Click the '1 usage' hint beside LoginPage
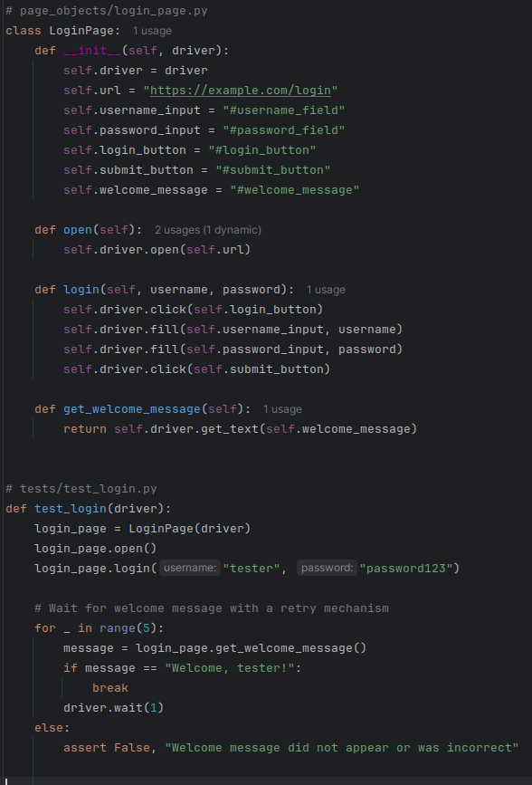The height and width of the screenshot is (785, 532). [x=152, y=31]
